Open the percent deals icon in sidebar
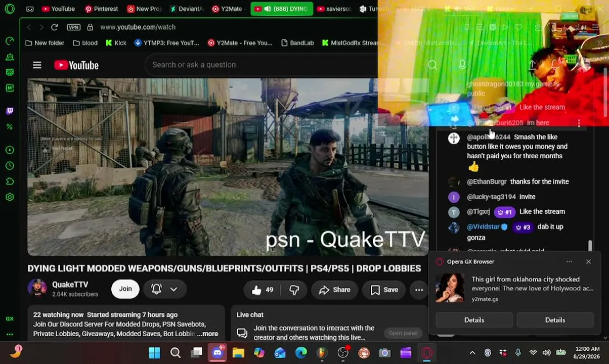The height and width of the screenshot is (364, 609). 10,126
